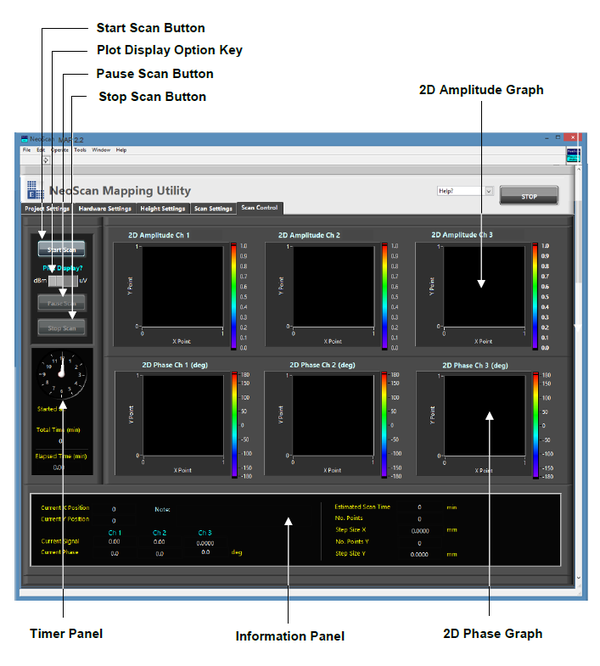Open the File menu

click(x=27, y=150)
